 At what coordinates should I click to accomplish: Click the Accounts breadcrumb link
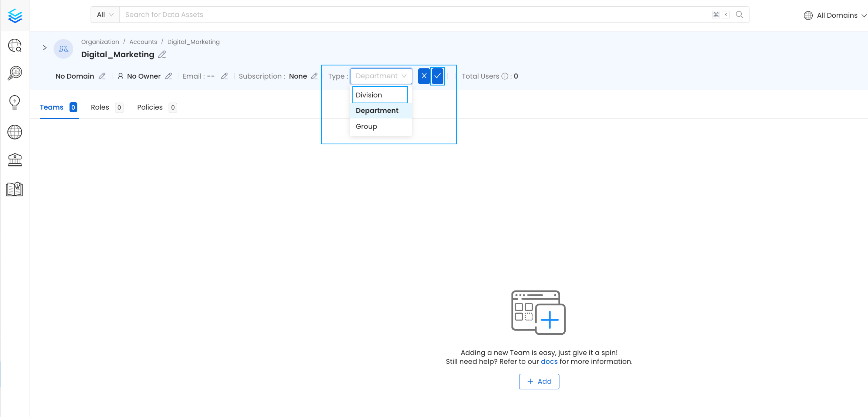coord(143,42)
